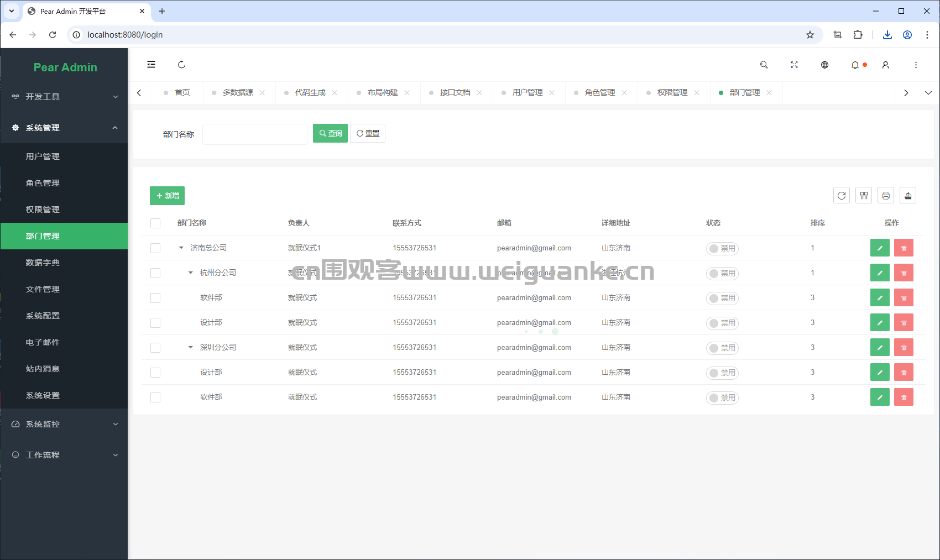Collapse the 深圳分公司 tree row
This screenshot has width=940, height=560.
tap(190, 347)
